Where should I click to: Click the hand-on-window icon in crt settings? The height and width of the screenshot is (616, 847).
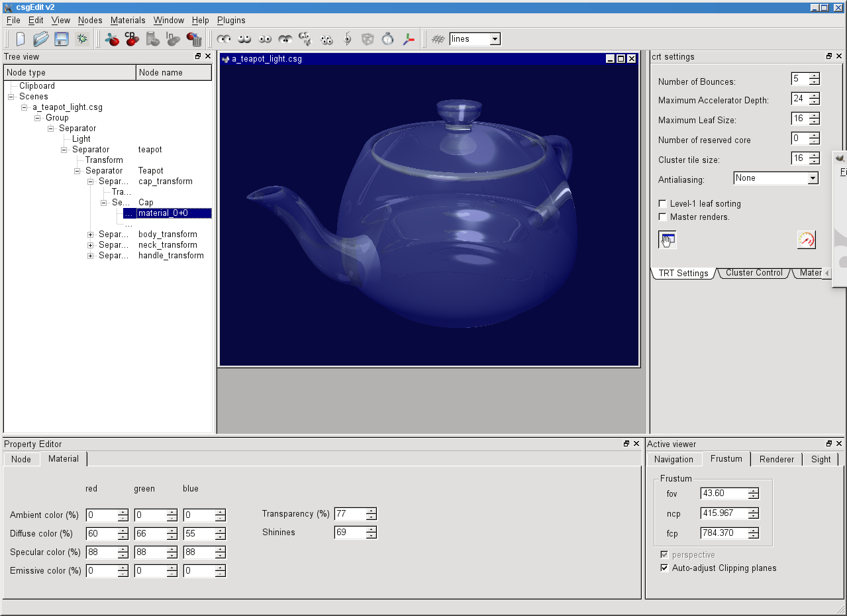click(668, 240)
